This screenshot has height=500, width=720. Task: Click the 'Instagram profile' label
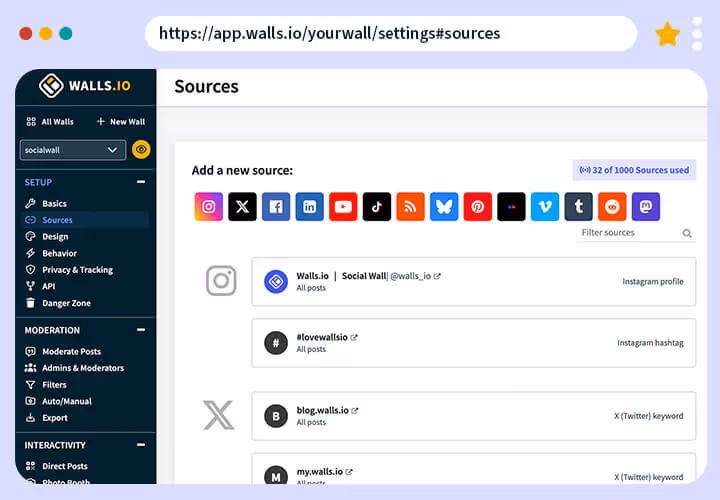click(x=652, y=281)
